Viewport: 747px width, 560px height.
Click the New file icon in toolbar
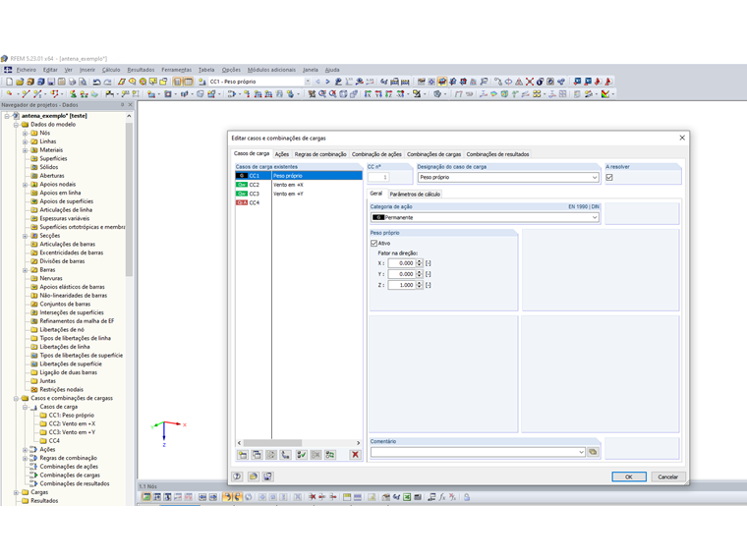(9, 82)
